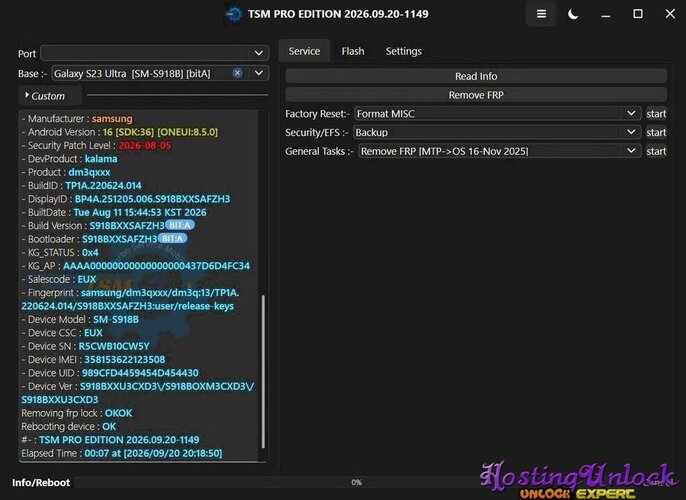Click the BIT:A badge beside Build Version

click(x=180, y=225)
